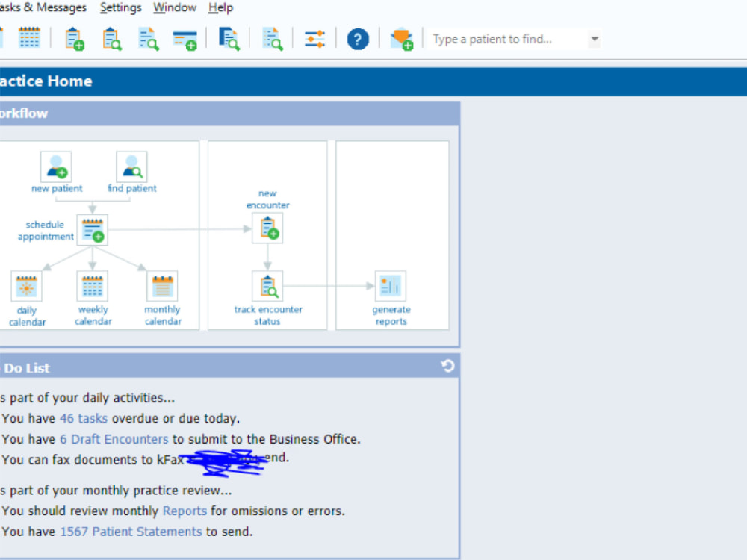Open the daily calendar workflow icon
This screenshot has height=560, width=747.
[x=27, y=286]
